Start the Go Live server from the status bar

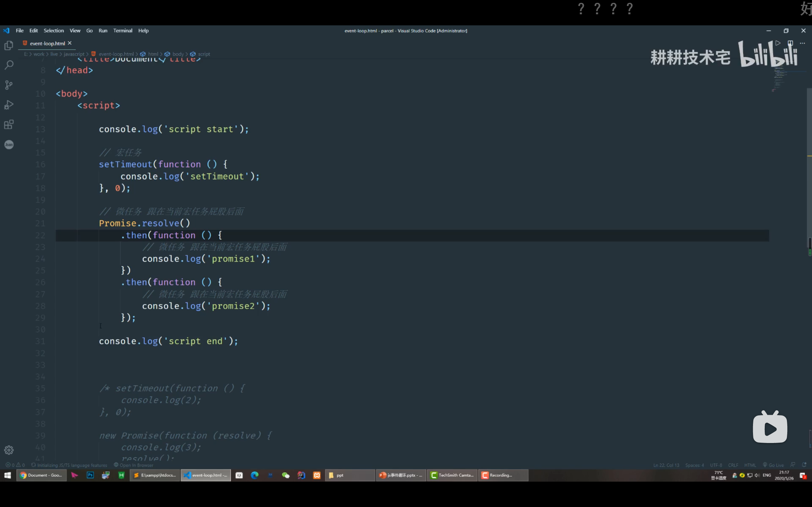(773, 465)
